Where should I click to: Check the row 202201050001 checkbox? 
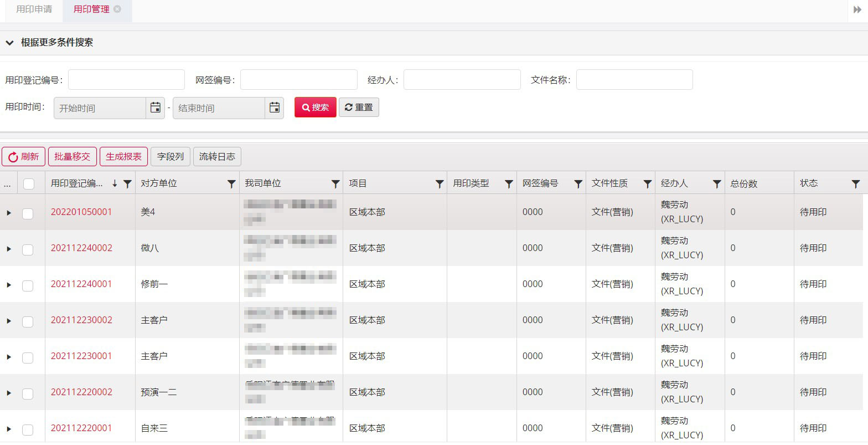(28, 213)
